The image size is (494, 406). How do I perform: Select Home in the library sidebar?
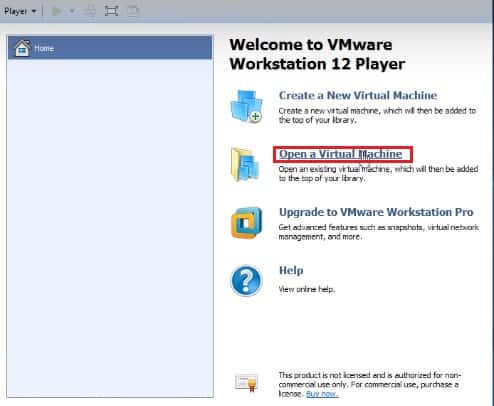[x=110, y=48]
